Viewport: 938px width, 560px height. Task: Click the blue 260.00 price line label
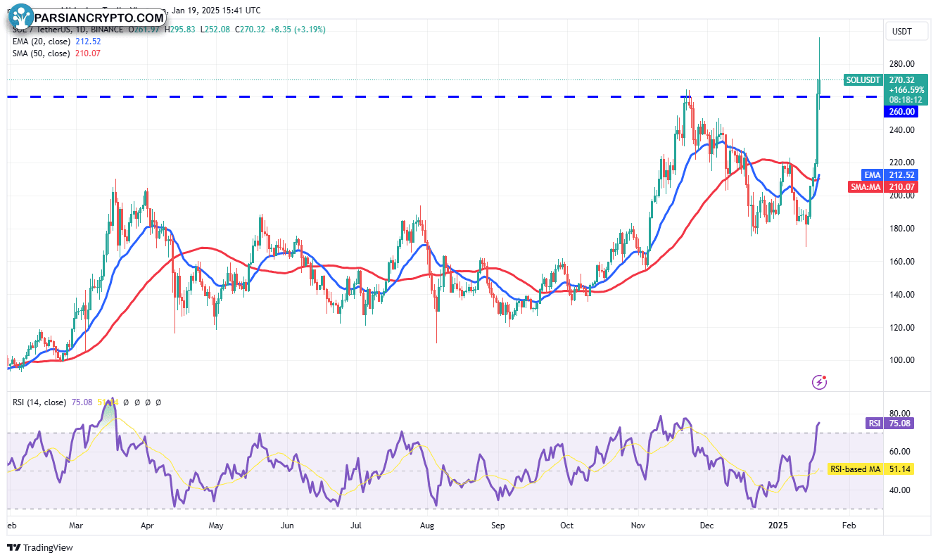tap(901, 111)
